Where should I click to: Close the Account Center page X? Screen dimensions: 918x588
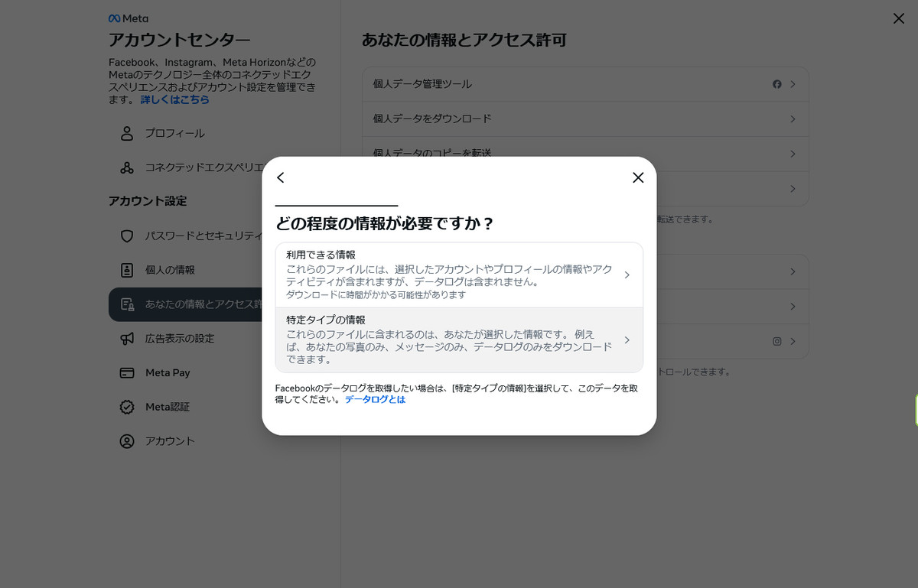tap(899, 18)
